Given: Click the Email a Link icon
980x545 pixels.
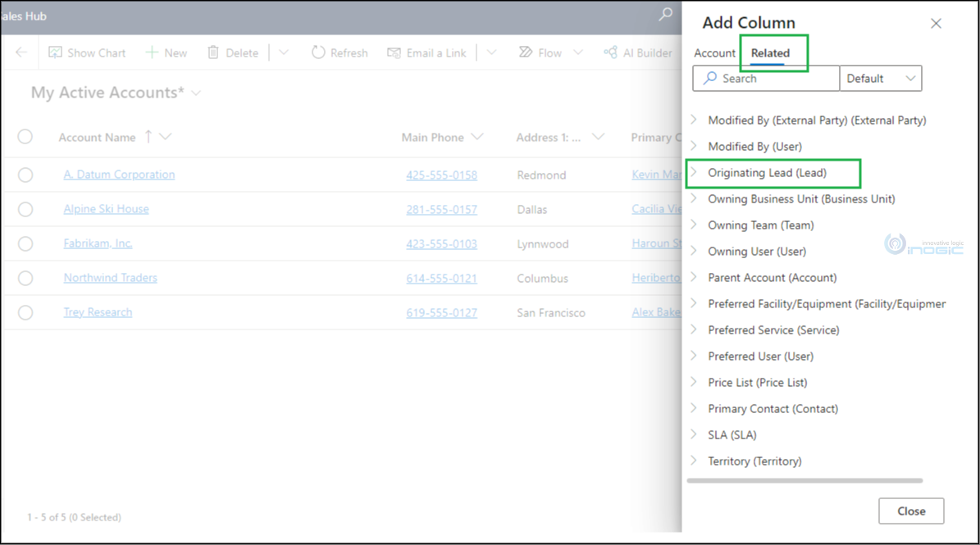Looking at the screenshot, I should 394,53.
